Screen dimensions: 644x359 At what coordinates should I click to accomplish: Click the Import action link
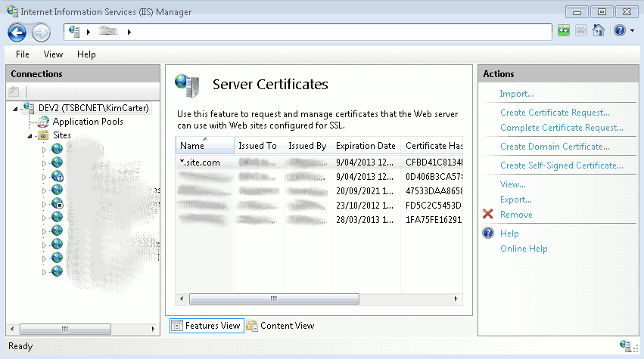point(517,94)
